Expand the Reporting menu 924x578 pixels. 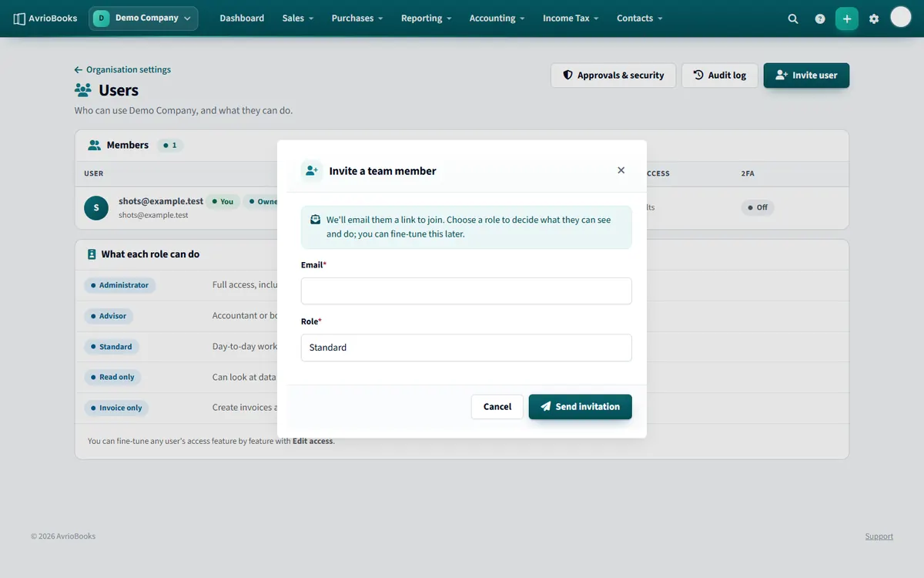click(427, 18)
